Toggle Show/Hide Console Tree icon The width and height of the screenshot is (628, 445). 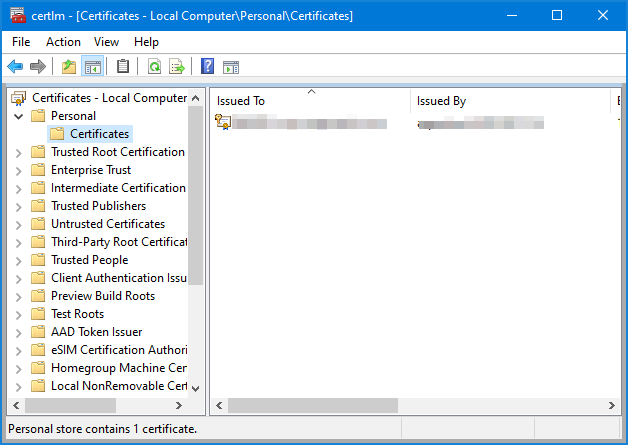(x=93, y=66)
